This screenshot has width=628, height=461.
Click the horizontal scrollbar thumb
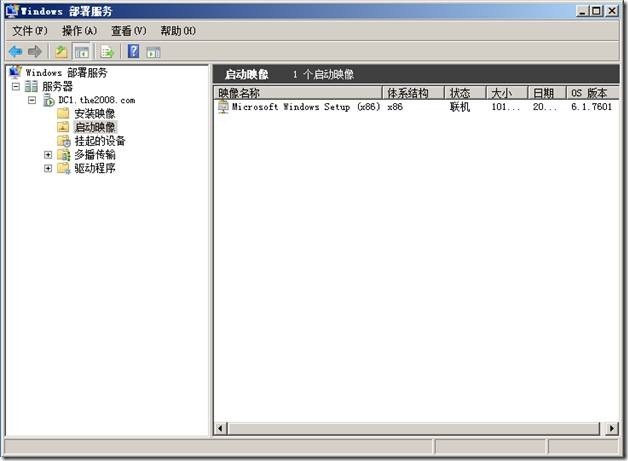(414, 428)
